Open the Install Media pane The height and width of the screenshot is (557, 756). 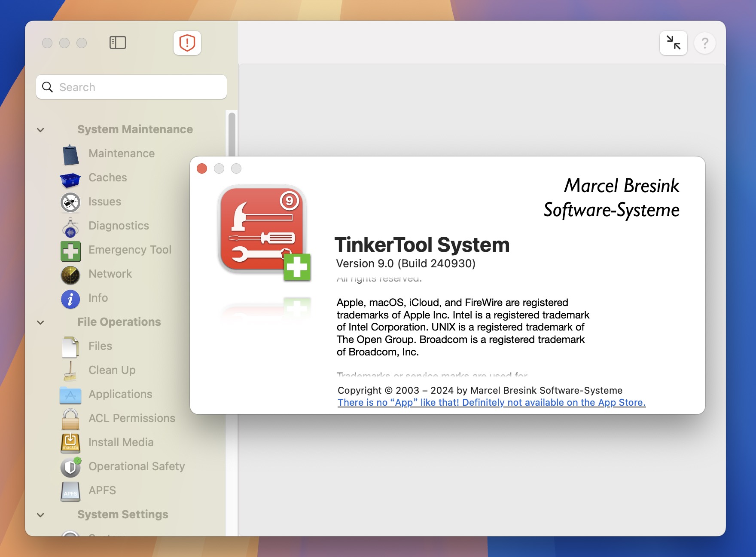(x=121, y=442)
